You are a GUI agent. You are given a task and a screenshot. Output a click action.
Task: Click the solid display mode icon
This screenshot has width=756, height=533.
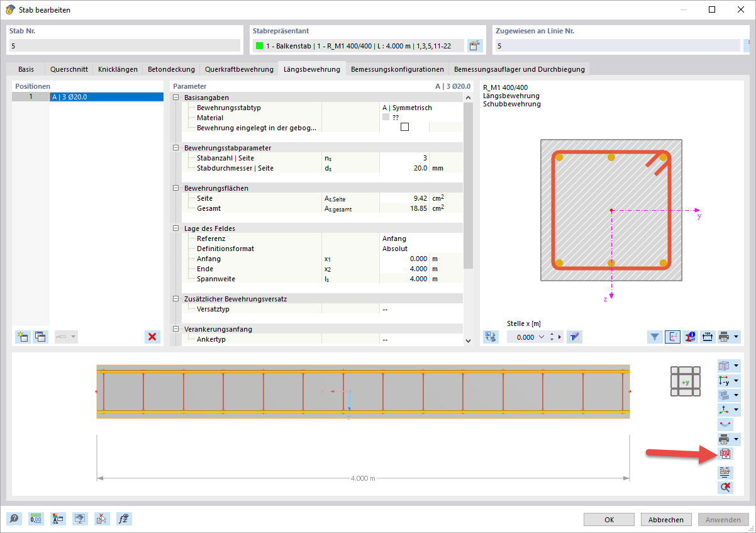click(724, 395)
